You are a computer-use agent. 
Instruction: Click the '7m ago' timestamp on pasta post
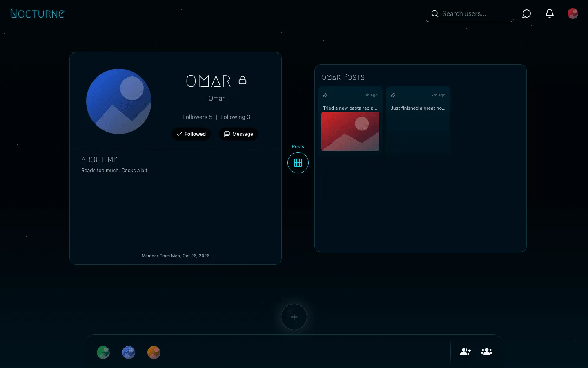(x=371, y=95)
